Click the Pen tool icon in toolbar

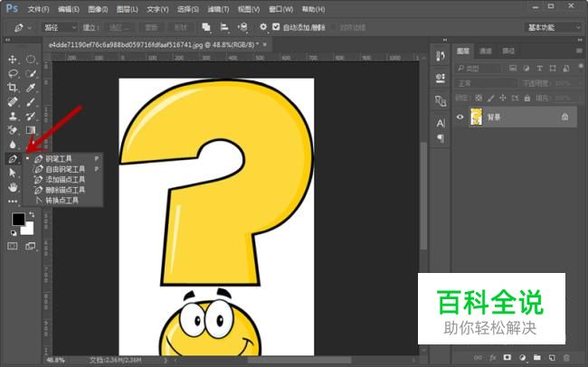(13, 158)
